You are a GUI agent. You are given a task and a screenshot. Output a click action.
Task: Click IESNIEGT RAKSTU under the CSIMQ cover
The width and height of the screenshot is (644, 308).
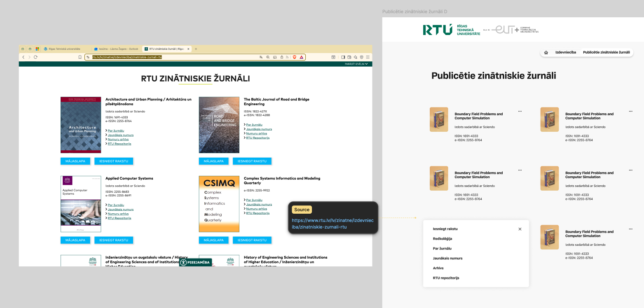pyautogui.click(x=252, y=240)
